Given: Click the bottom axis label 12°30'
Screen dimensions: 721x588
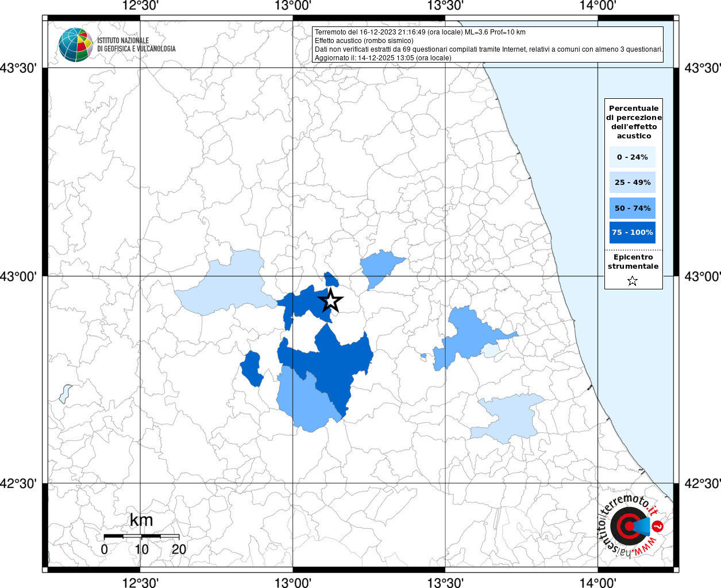Looking at the screenshot, I should point(141,582).
